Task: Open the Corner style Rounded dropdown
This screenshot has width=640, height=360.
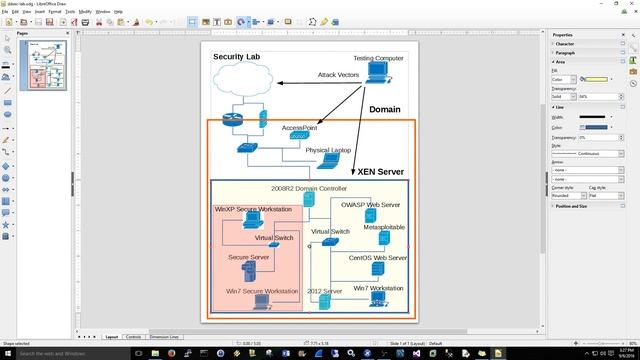Action: 569,196
